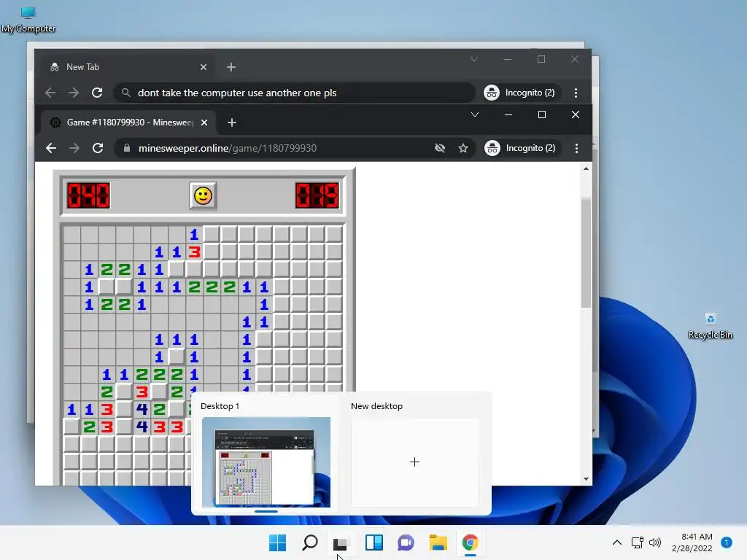Click back arrow in the New Tab window

point(50,93)
